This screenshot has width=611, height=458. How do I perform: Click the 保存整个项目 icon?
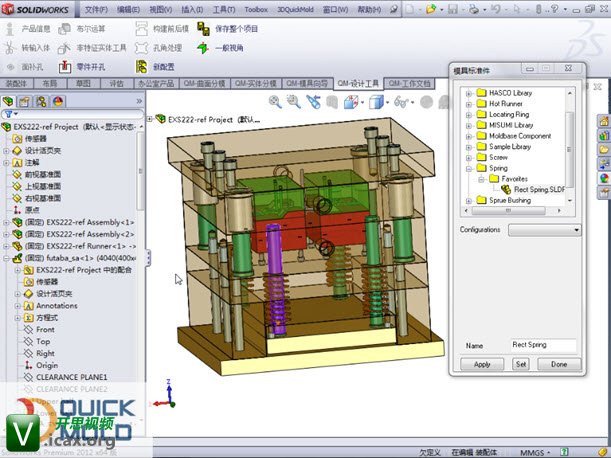coord(203,28)
